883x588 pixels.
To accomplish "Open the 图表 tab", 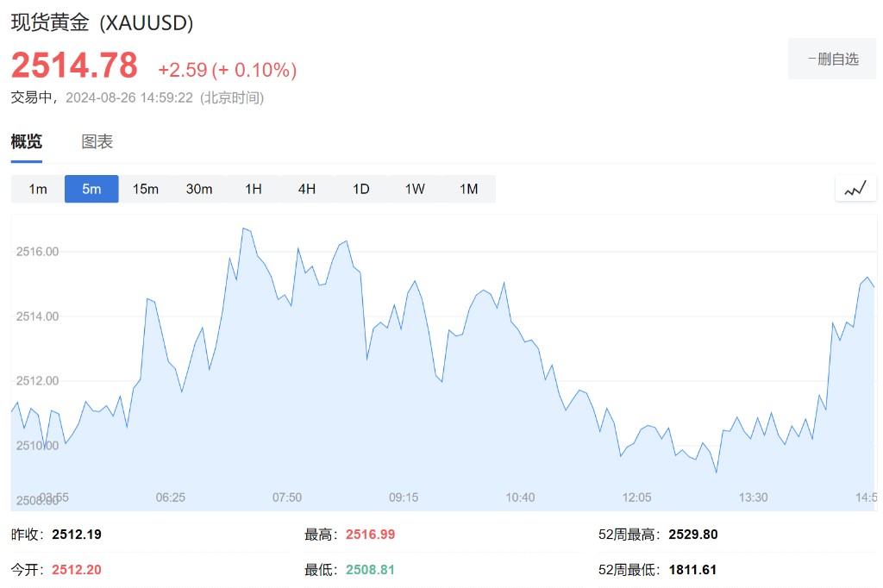I will point(97,142).
